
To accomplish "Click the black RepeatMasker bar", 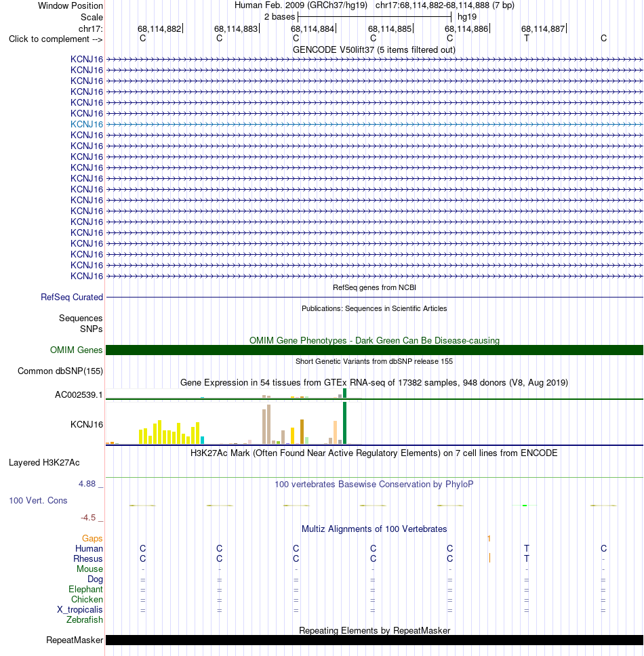I will pos(374,640).
